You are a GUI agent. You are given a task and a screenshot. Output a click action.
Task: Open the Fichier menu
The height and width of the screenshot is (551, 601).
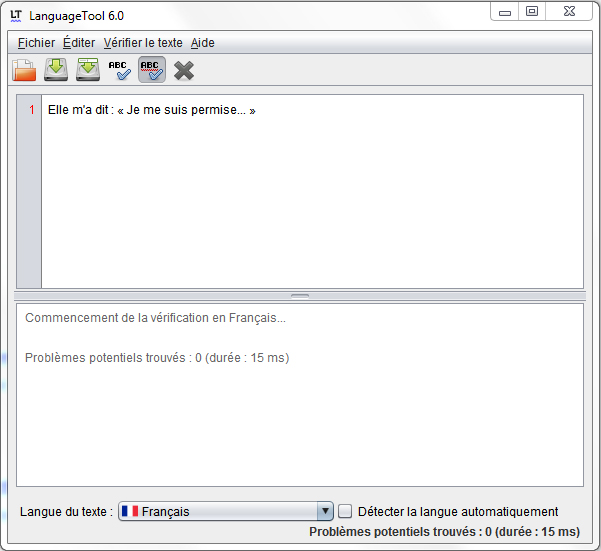(36, 43)
